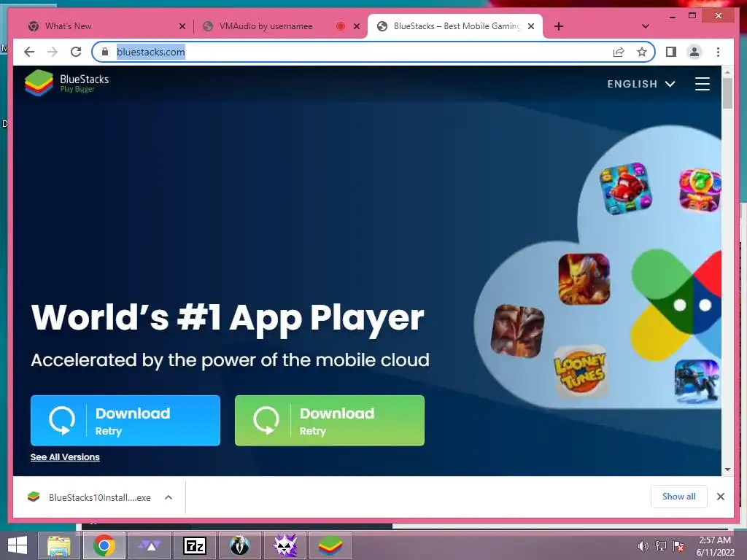This screenshot has width=747, height=560.
Task: Click the green Download Retry button
Action: [330, 421]
